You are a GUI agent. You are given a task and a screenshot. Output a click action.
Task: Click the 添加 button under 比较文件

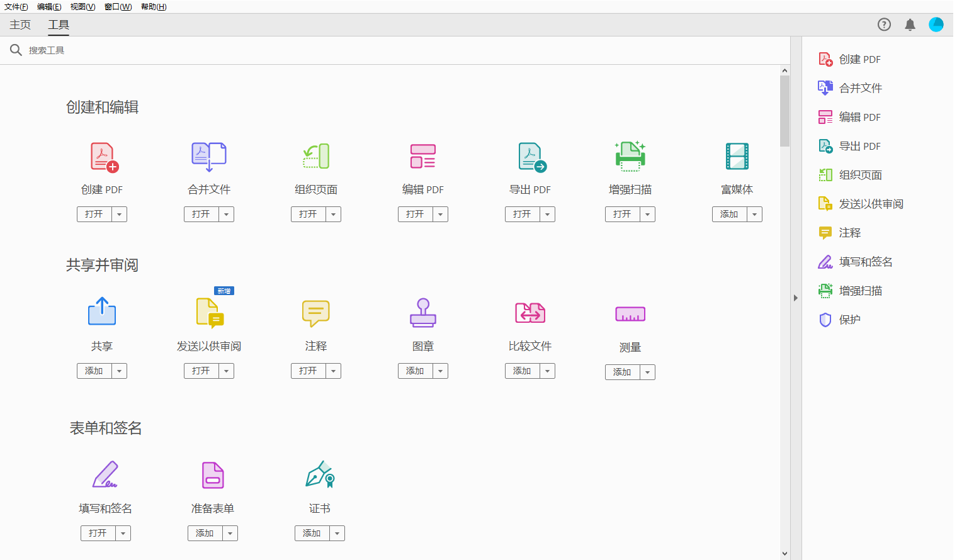point(523,371)
